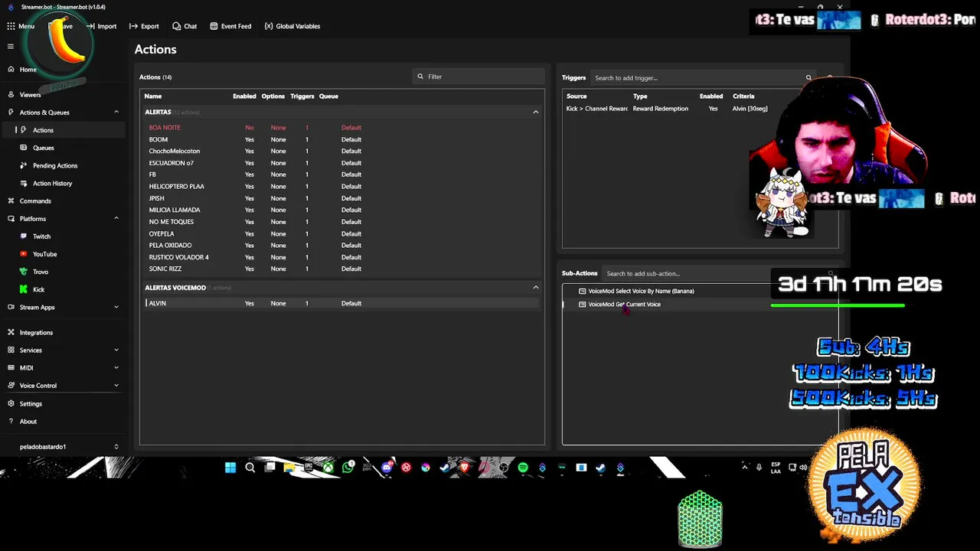This screenshot has width=980, height=551.
Task: Open WhatsApp from the taskbar
Action: (349, 468)
